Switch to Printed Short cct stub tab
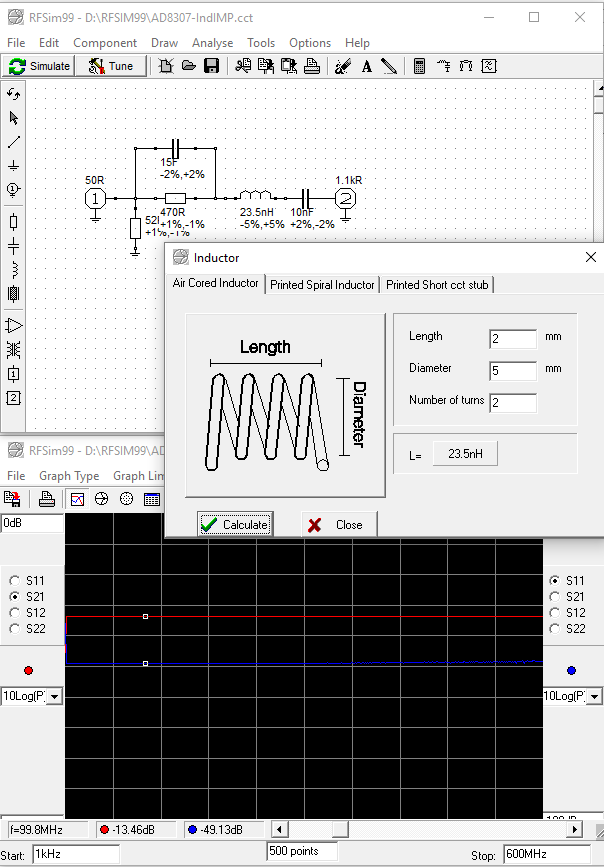Screen dimensions: 604x867 [437, 285]
